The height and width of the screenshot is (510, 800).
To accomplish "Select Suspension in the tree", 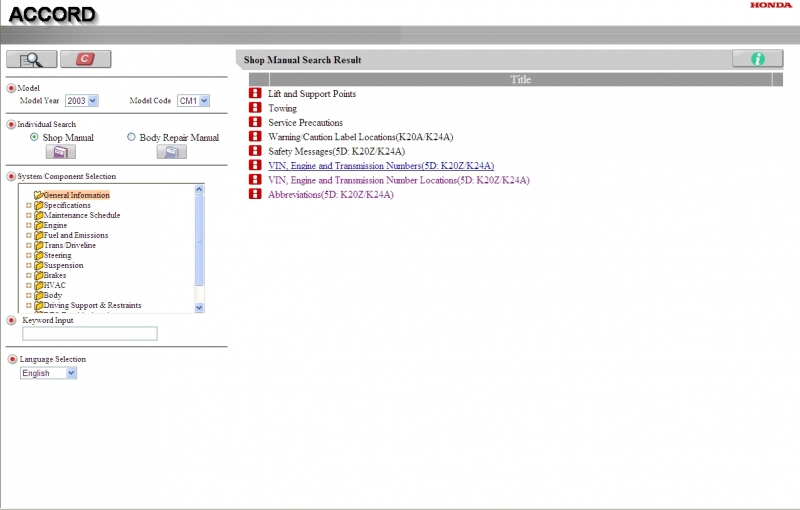I will (x=63, y=265).
